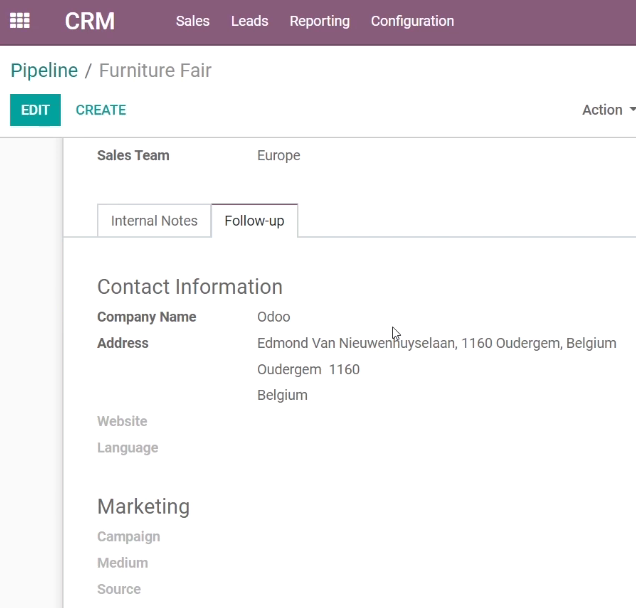Expand the Action dropdown
This screenshot has height=608, width=636.
[608, 110]
